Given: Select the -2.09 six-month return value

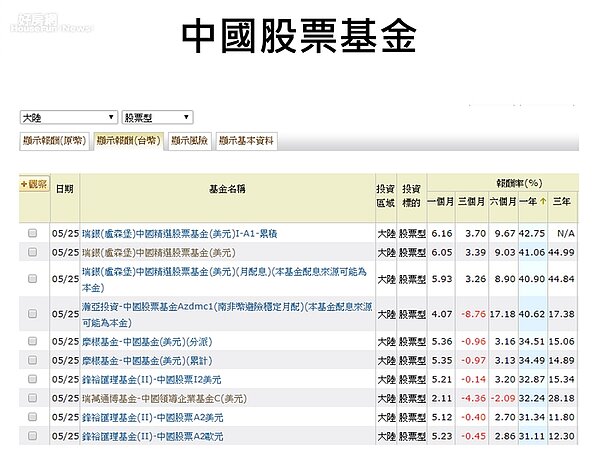Looking at the screenshot, I should 502,398.
